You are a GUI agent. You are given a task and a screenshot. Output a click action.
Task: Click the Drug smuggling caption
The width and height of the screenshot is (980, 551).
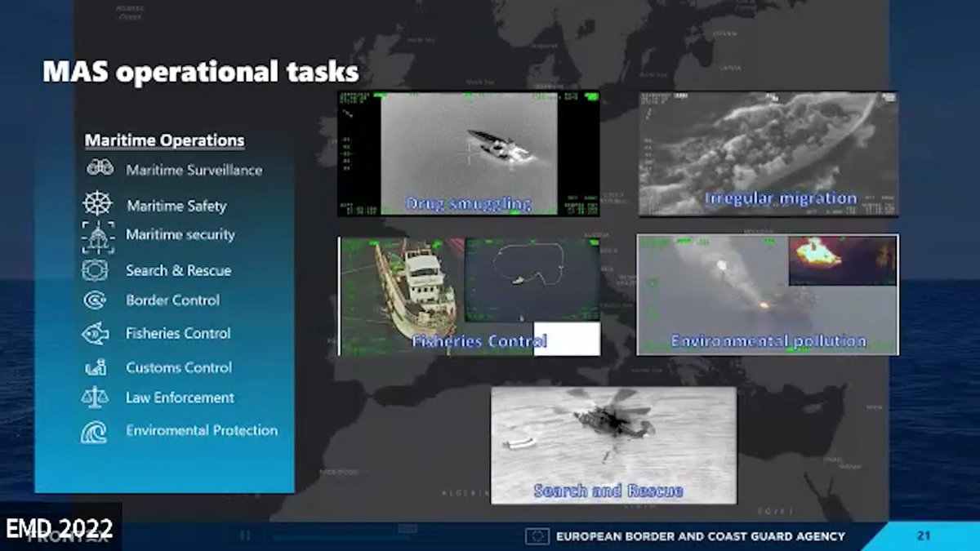(468, 203)
